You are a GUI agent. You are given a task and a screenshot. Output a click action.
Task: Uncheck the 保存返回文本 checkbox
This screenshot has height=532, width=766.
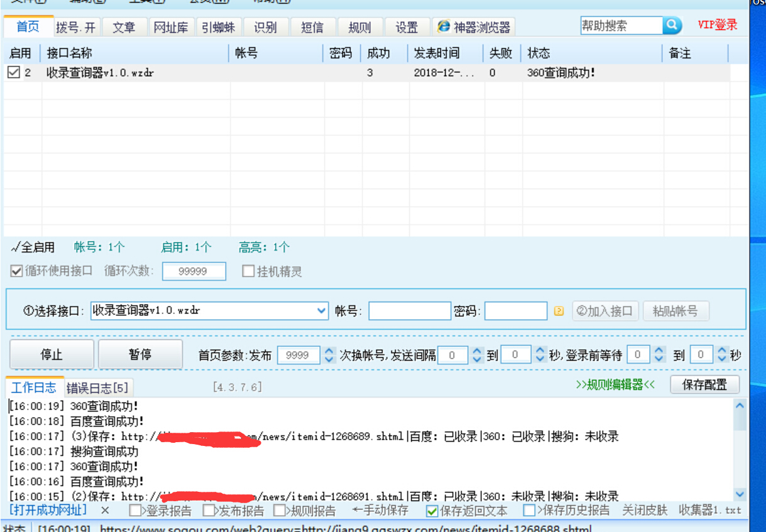click(x=431, y=511)
